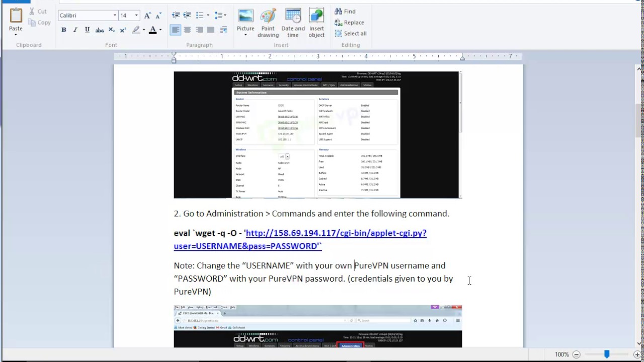Viewport: 644px width, 362px height.
Task: Expand the highlight color dropdown arrow
Action: coord(144,30)
